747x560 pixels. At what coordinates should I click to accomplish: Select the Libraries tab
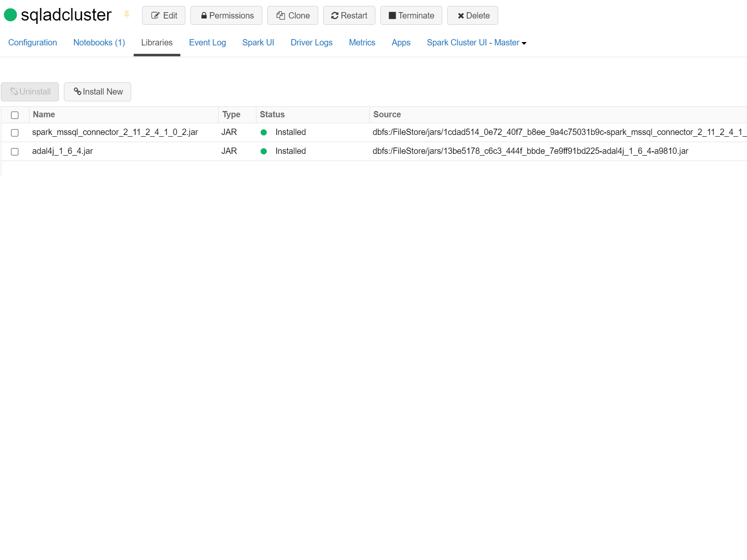pyautogui.click(x=157, y=42)
